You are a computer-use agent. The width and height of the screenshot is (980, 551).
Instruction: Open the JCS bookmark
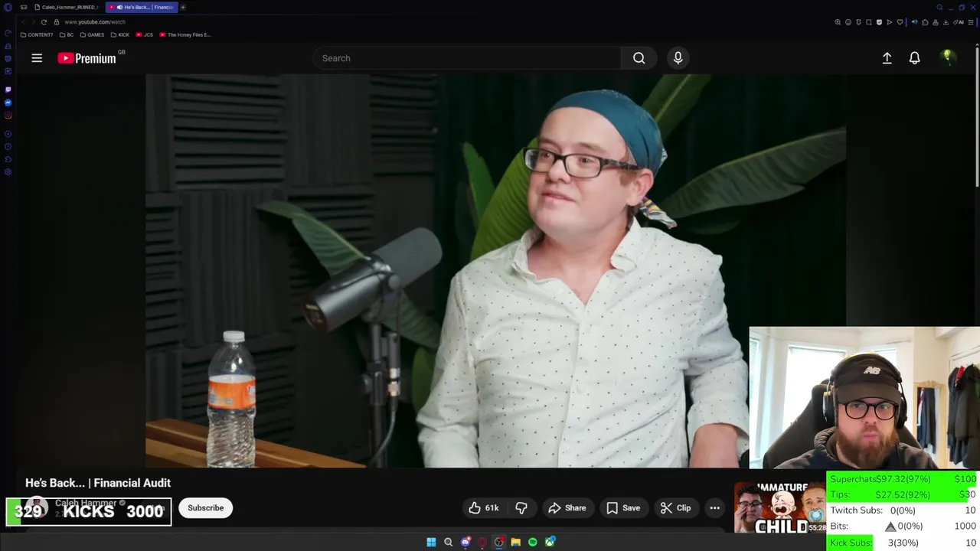[x=145, y=34]
